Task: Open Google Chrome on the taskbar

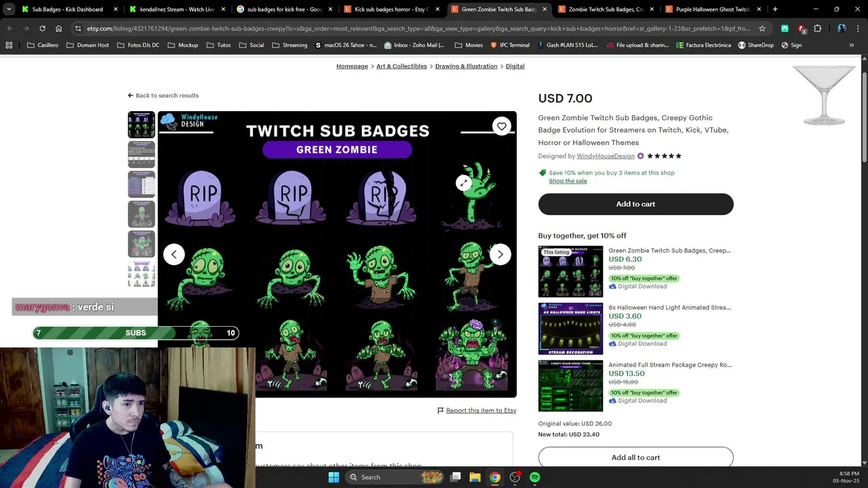Action: (495, 477)
